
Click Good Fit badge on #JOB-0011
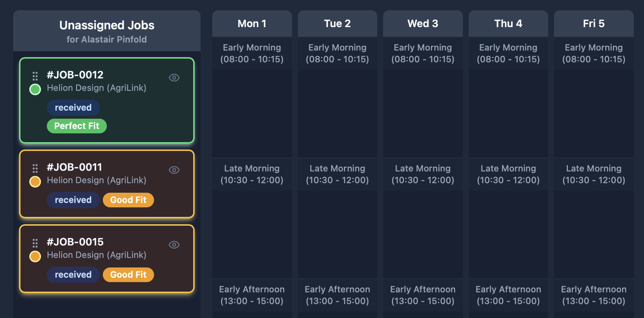click(128, 200)
